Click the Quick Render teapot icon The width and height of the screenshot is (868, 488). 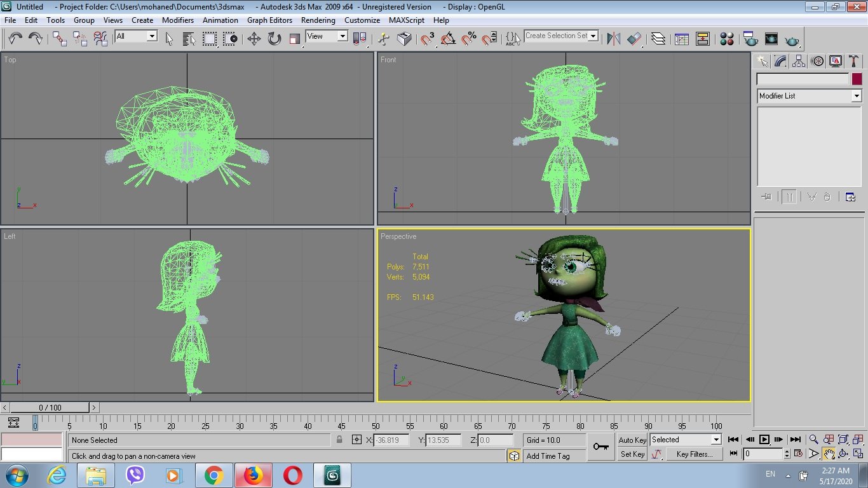pos(792,39)
